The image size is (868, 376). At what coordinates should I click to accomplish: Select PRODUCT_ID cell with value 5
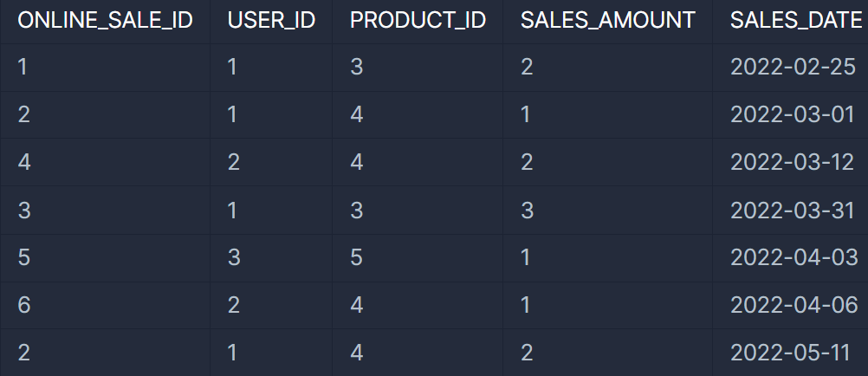click(418, 257)
